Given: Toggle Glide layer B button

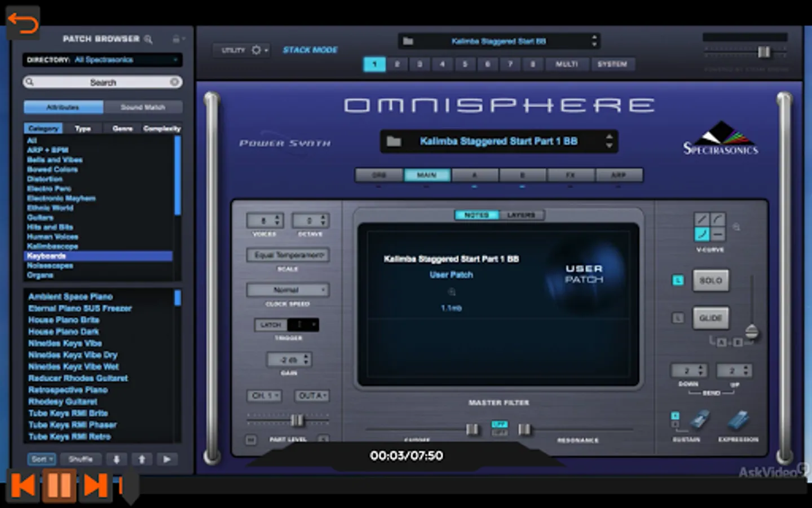Looking at the screenshot, I should (737, 343).
